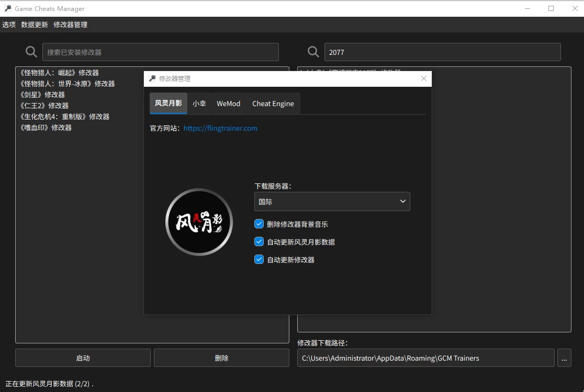This screenshot has height=392, width=584.
Task: Toggle 自动更新修改器 checkbox
Action: click(x=259, y=260)
